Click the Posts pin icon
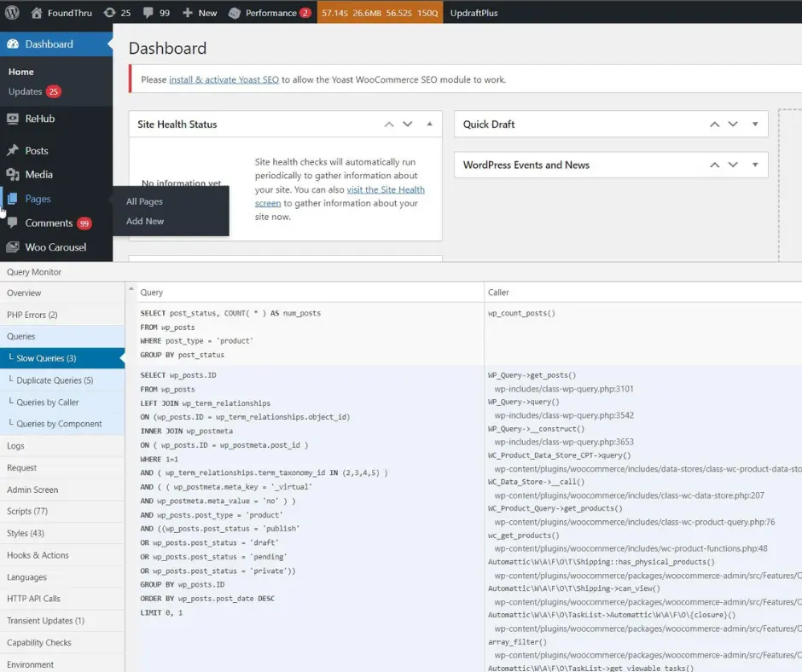The height and width of the screenshot is (672, 802). tap(13, 150)
